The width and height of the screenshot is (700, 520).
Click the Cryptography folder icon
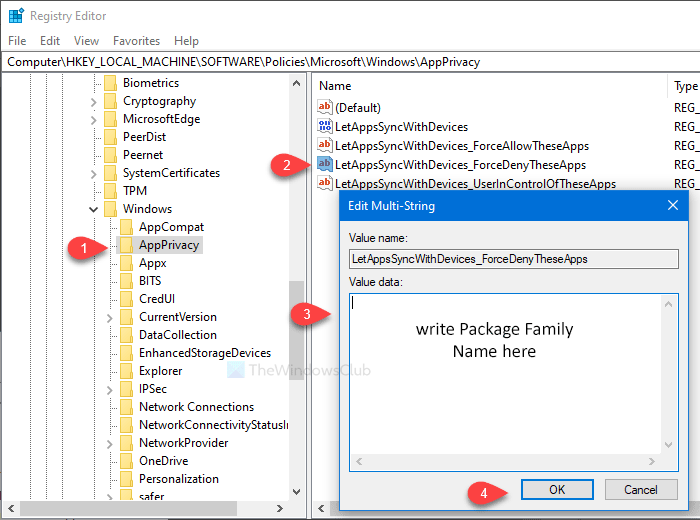(x=110, y=101)
